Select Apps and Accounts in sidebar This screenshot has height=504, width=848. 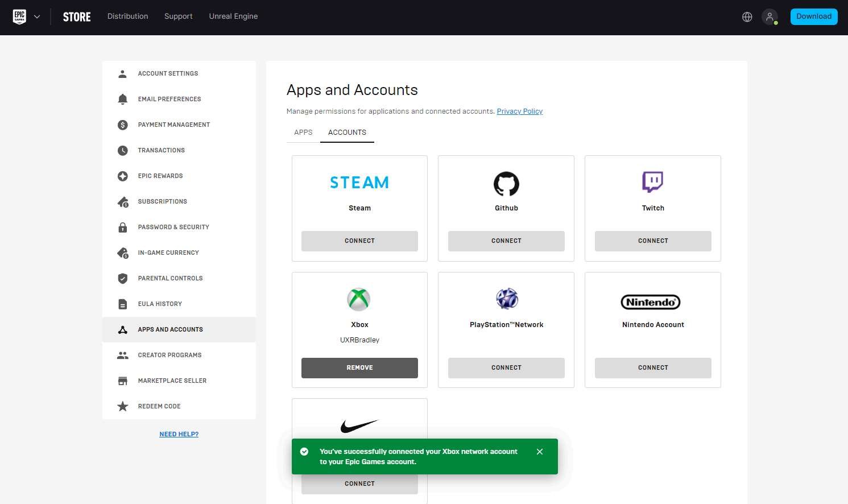pyautogui.click(x=179, y=330)
